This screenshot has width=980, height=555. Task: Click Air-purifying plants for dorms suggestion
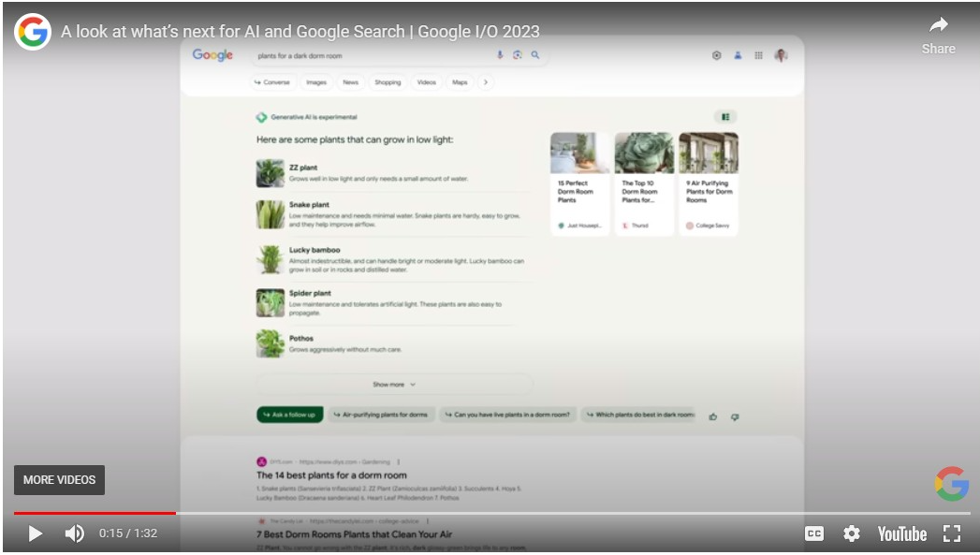[381, 415]
